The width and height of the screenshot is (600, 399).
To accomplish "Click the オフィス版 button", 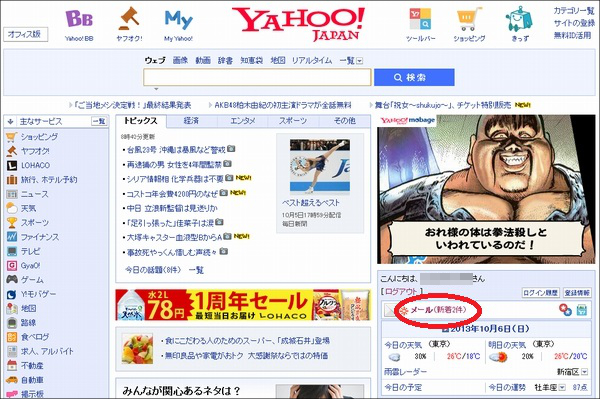I will tap(26, 34).
